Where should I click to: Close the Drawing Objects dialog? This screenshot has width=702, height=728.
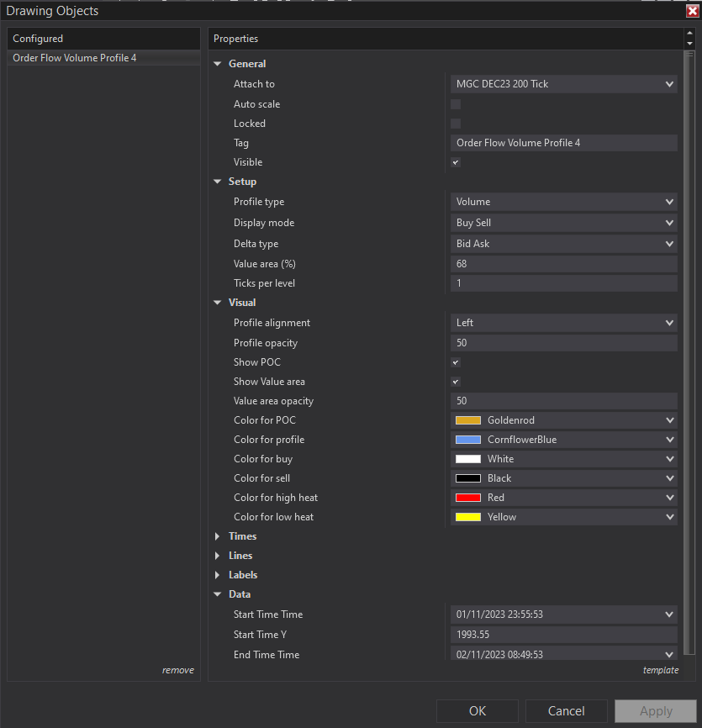[x=692, y=10]
